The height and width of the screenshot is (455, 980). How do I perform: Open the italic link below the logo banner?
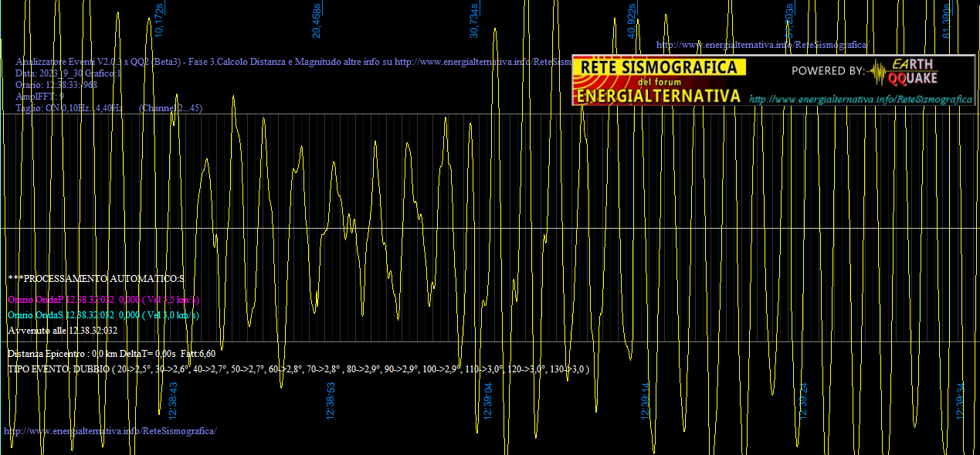(861, 100)
